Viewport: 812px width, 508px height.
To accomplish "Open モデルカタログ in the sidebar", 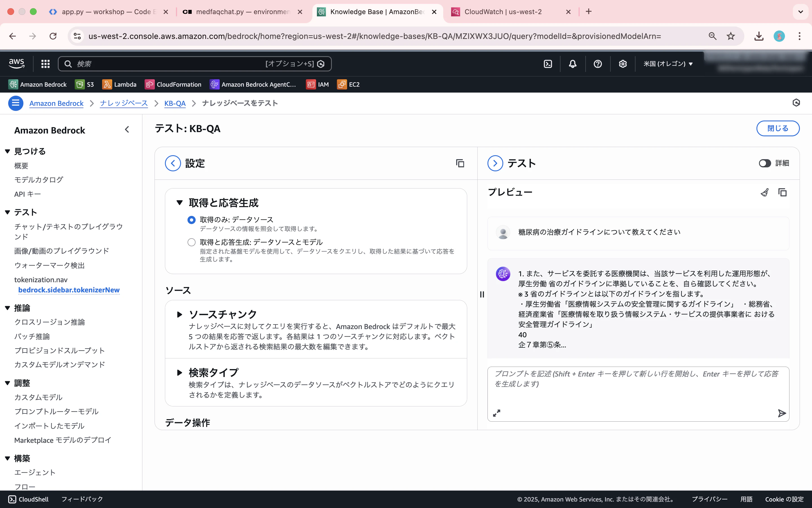I will [39, 180].
